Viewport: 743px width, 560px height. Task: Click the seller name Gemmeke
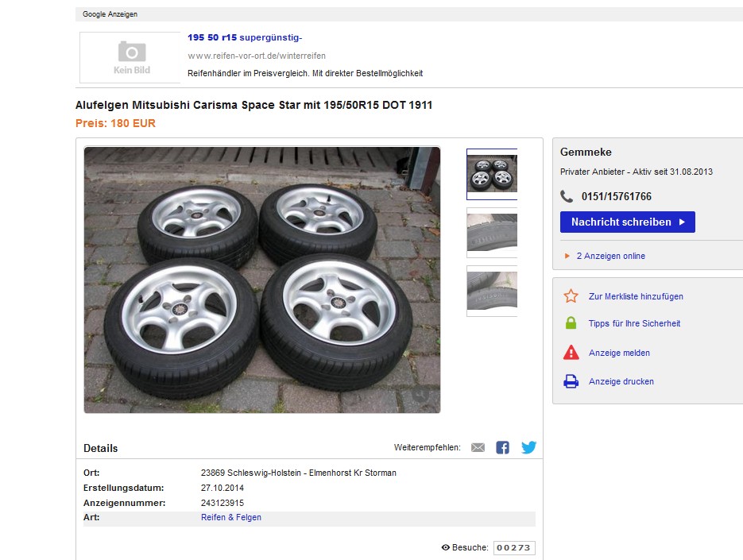[586, 152]
